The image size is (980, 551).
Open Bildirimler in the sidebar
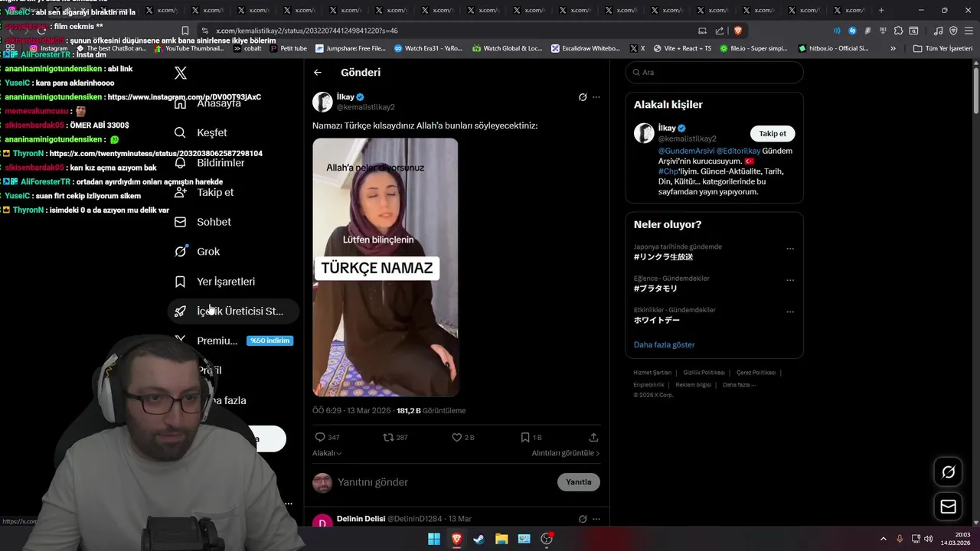pyautogui.click(x=210, y=162)
